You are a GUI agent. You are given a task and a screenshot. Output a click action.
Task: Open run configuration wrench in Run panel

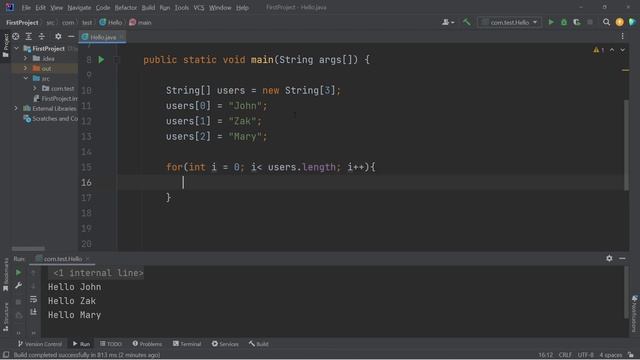[x=18, y=286]
